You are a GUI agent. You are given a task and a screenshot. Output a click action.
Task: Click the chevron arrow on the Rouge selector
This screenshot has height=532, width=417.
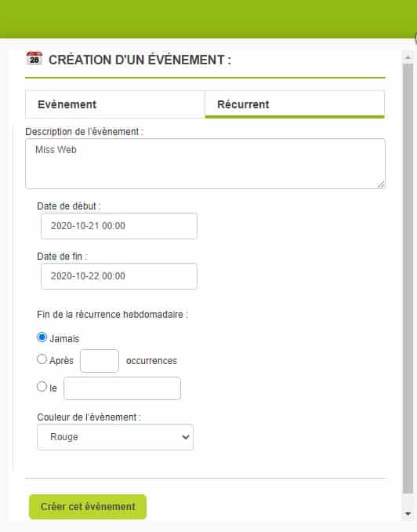point(185,437)
